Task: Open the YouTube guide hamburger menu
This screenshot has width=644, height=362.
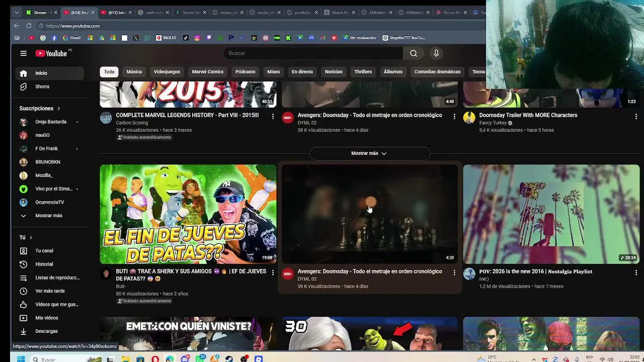Action: click(x=23, y=53)
